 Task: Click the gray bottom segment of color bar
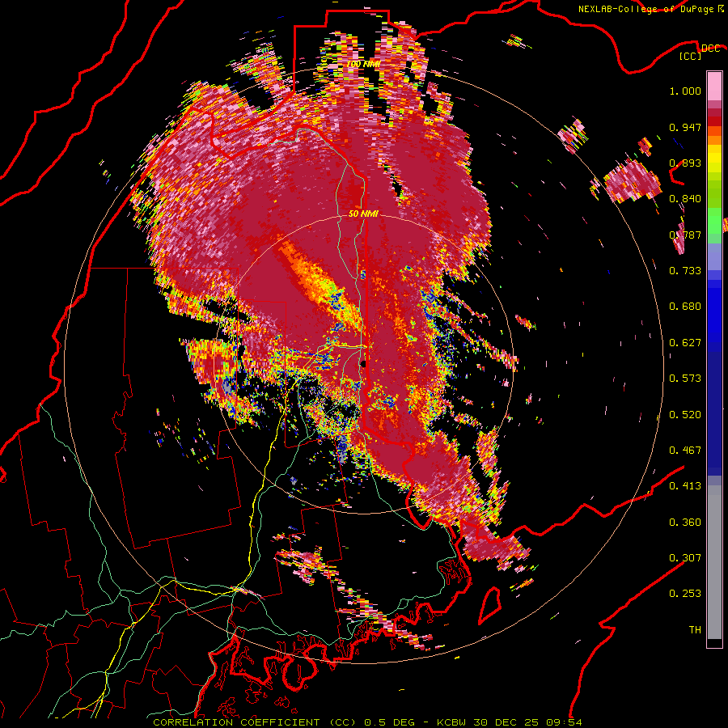coord(714,564)
